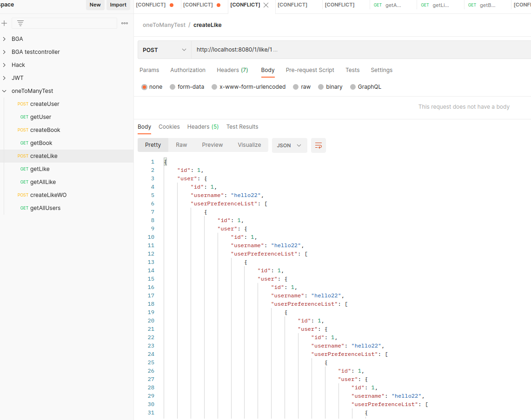
Task: Switch to the GET getB... tab
Action: click(487, 5)
